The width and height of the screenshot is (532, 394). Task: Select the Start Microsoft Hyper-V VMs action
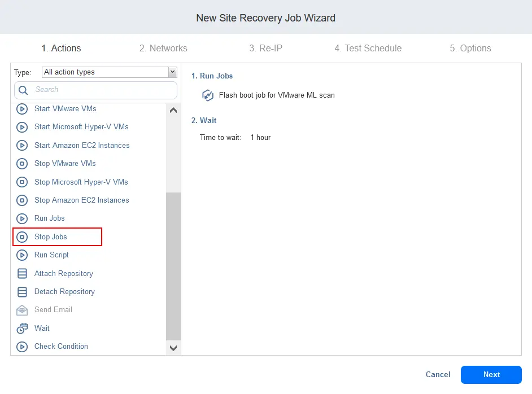[x=81, y=127]
